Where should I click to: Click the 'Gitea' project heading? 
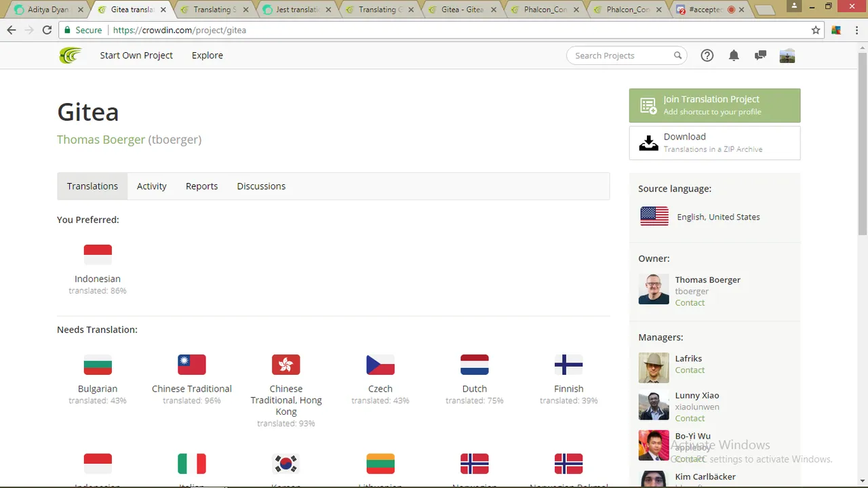(x=88, y=112)
